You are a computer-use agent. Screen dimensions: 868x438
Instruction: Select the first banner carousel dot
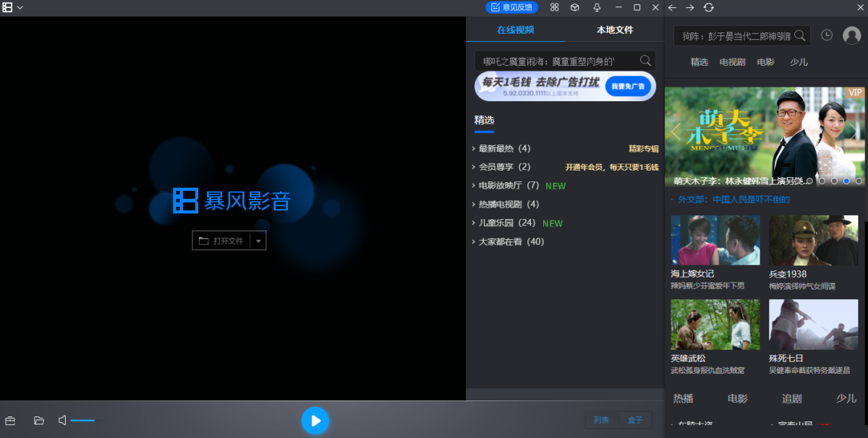(822, 181)
